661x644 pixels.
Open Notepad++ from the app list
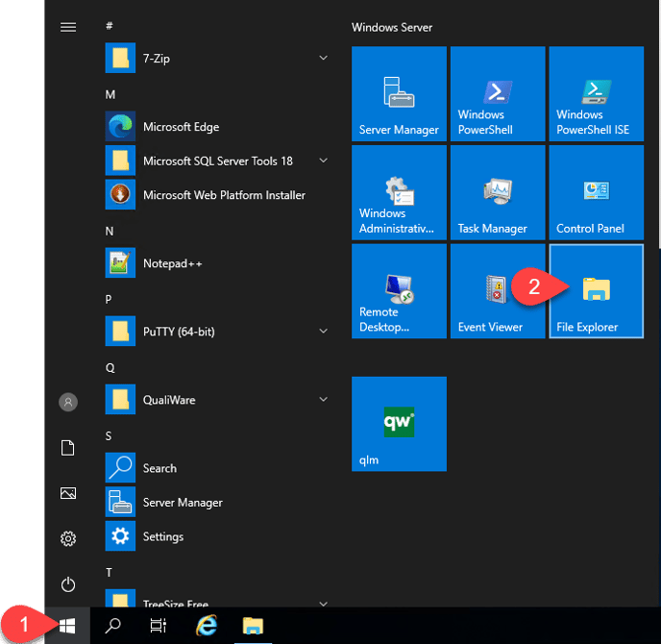tap(217, 263)
